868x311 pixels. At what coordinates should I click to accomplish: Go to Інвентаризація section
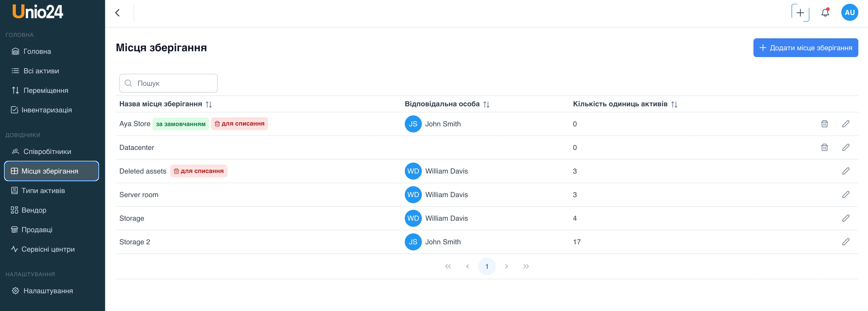(46, 110)
